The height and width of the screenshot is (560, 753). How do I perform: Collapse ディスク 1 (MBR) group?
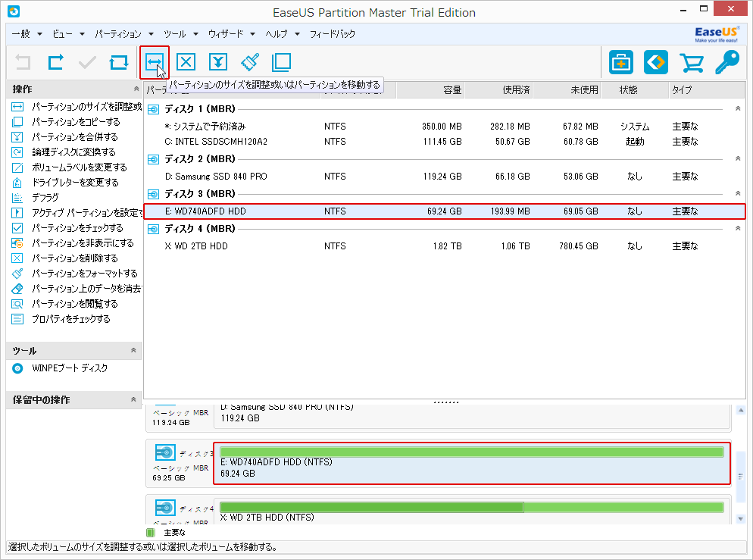(x=738, y=109)
